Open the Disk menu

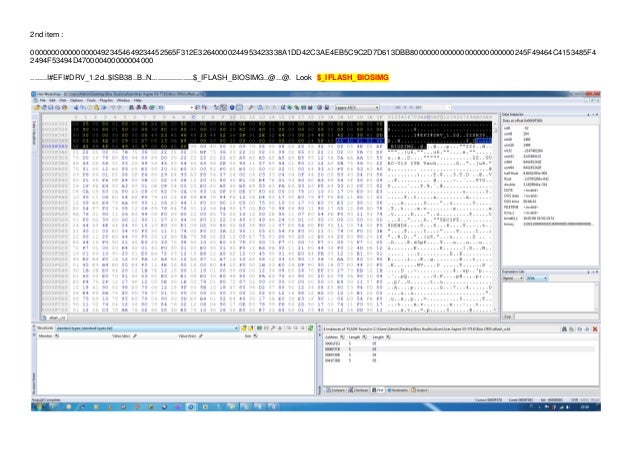click(x=63, y=100)
